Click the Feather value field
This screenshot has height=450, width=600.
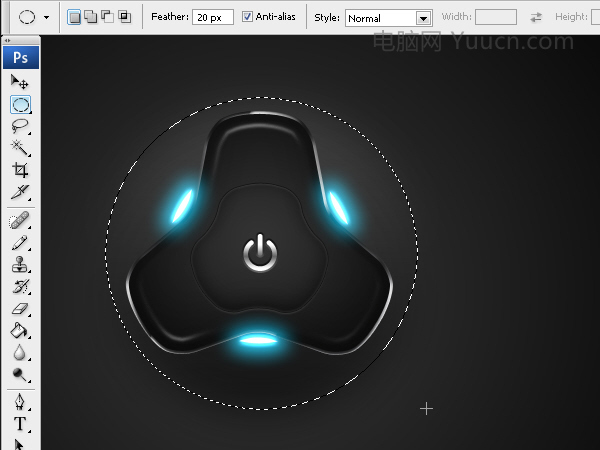click(x=213, y=17)
